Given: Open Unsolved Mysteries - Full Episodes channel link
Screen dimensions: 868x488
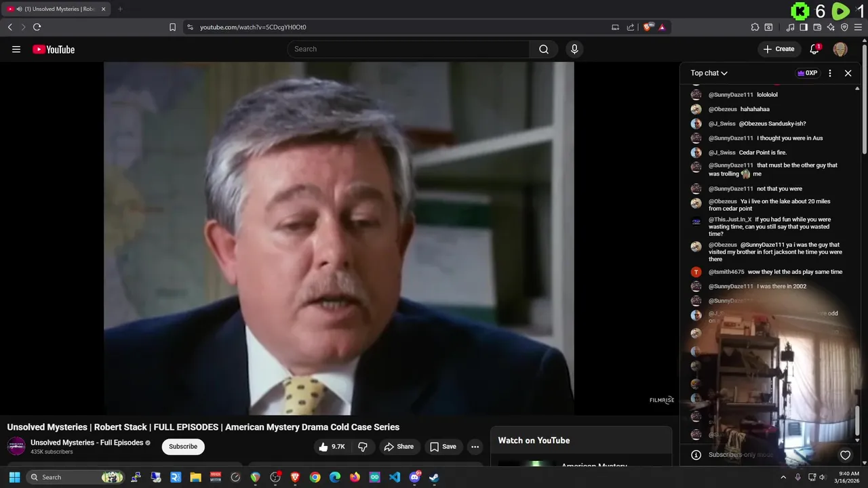Looking at the screenshot, I should pyautogui.click(x=87, y=443).
